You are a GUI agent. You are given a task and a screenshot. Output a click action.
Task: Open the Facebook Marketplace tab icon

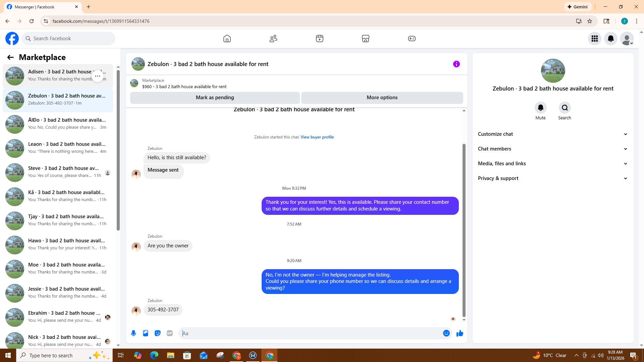tap(366, 39)
